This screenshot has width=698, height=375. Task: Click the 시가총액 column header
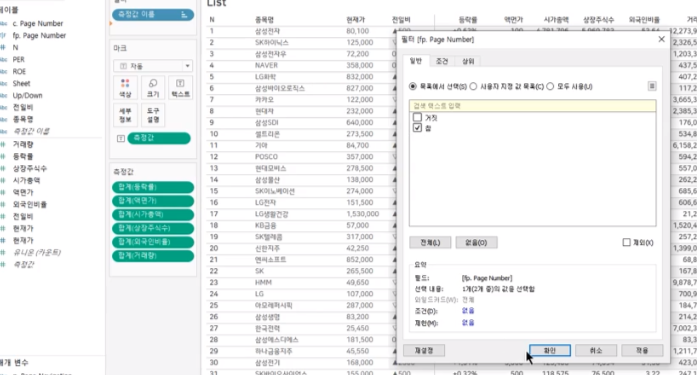pos(556,20)
